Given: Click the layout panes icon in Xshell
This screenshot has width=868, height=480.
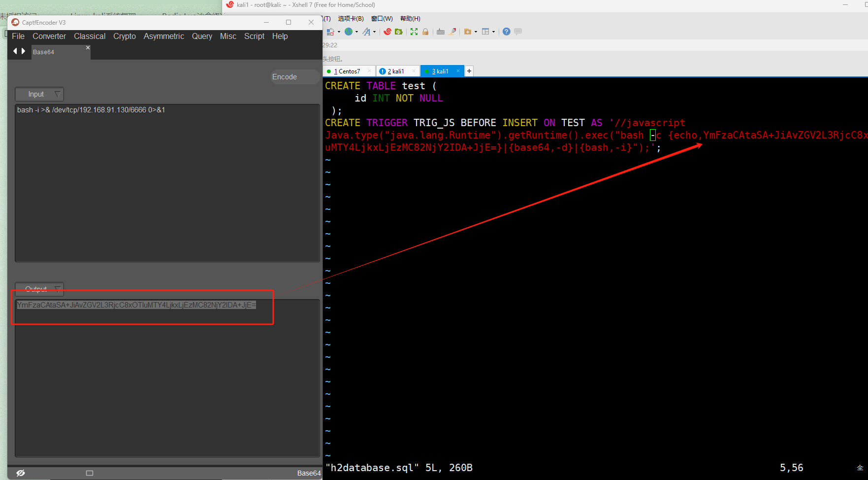Looking at the screenshot, I should pyautogui.click(x=485, y=32).
